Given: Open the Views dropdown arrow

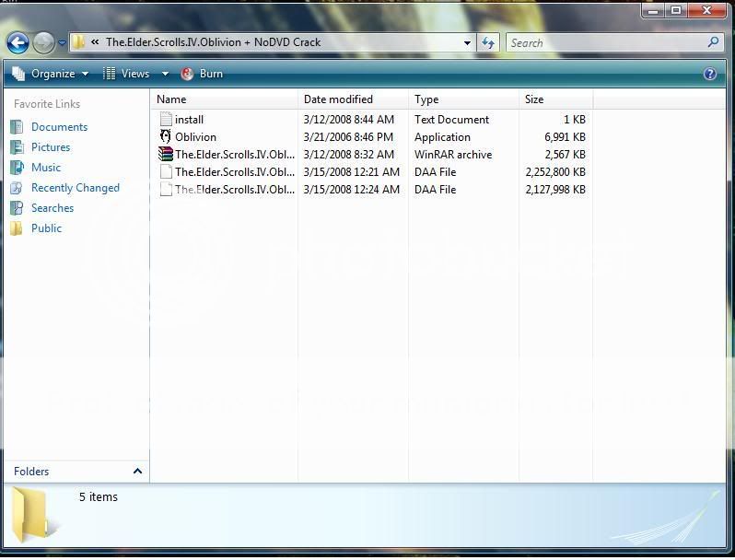Looking at the screenshot, I should click(165, 74).
